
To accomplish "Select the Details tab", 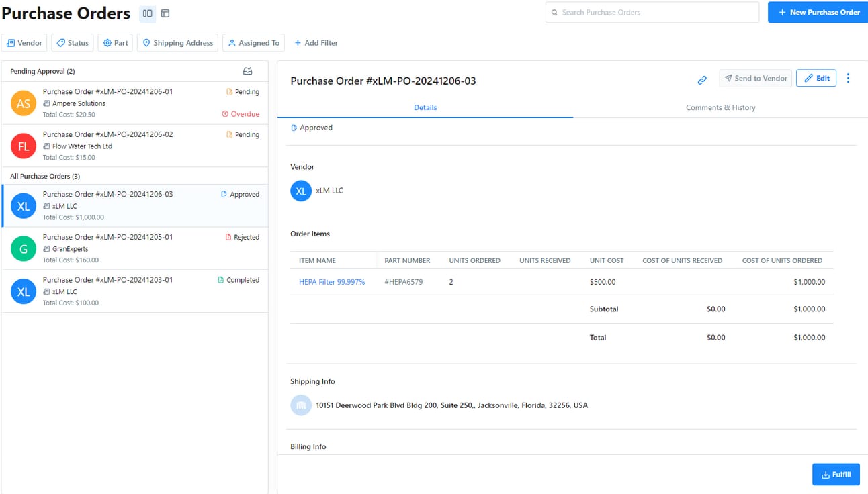I will [x=425, y=107].
